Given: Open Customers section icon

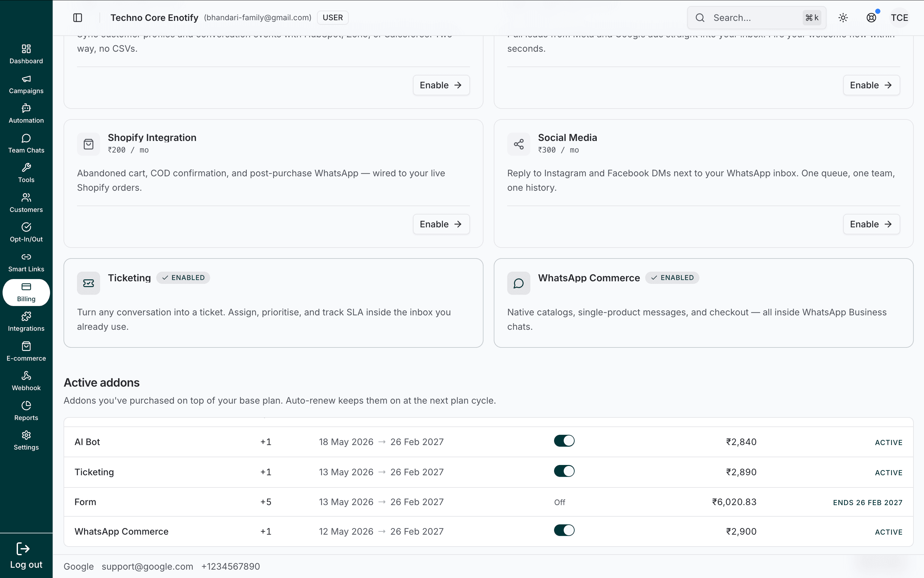Looking at the screenshot, I should coord(26,197).
